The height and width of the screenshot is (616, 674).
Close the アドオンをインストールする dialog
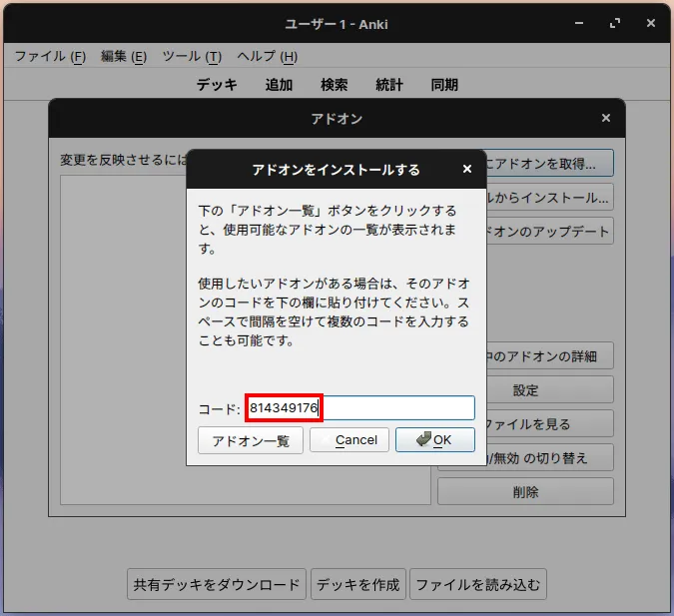point(467,169)
